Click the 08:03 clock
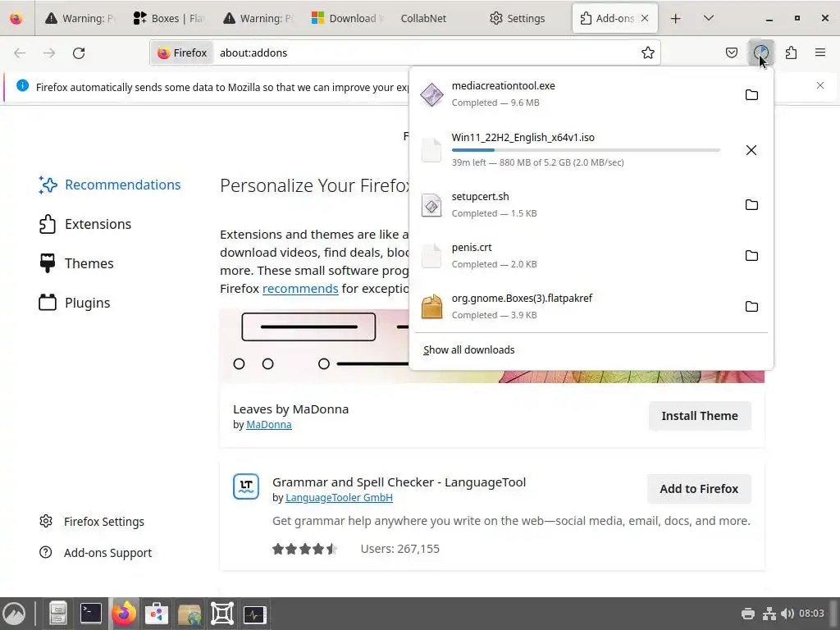Viewport: 840px width, 630px height. coord(811,614)
